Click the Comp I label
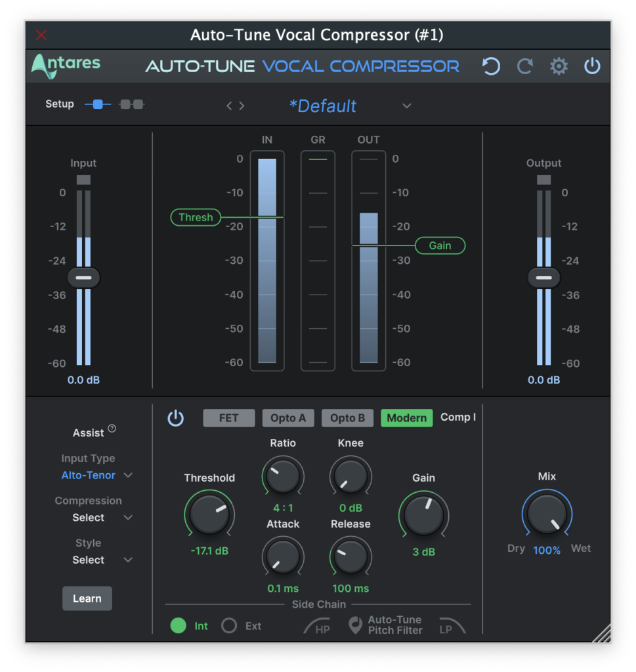Screen dimensions: 636x672 pos(458,417)
